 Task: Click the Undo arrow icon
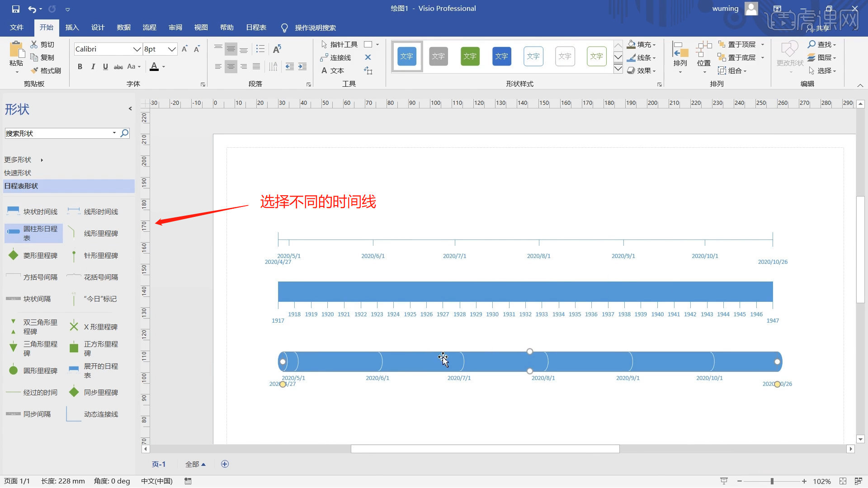32,9
